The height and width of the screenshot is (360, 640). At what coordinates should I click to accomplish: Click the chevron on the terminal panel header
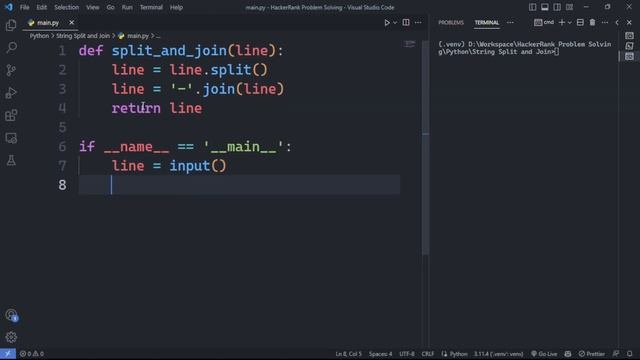tap(617, 22)
